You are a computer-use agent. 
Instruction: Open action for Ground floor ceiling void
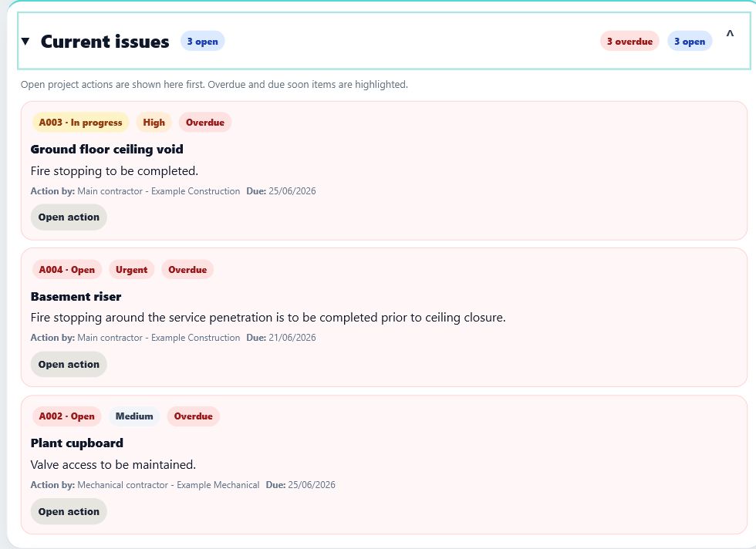(x=69, y=217)
